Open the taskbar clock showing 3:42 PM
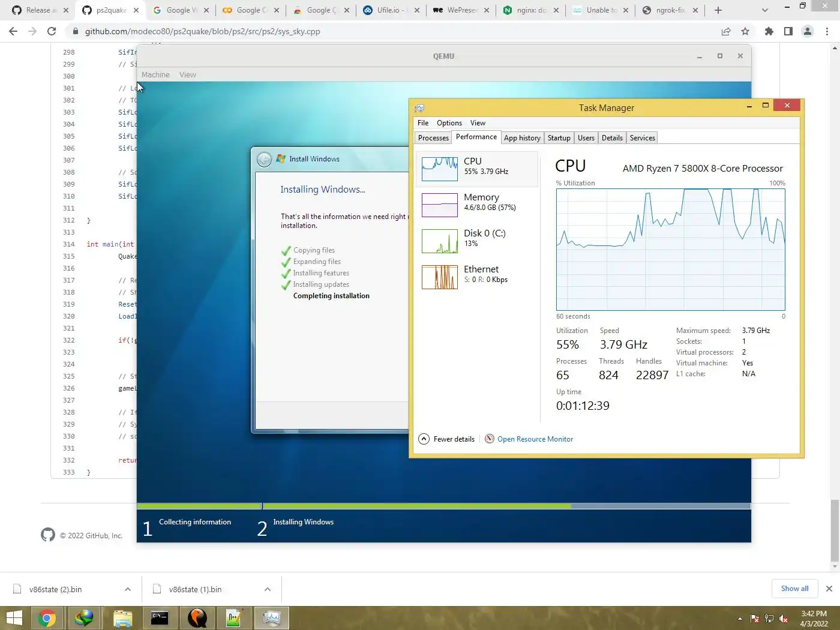Image resolution: width=840 pixels, height=630 pixels. coord(814,619)
